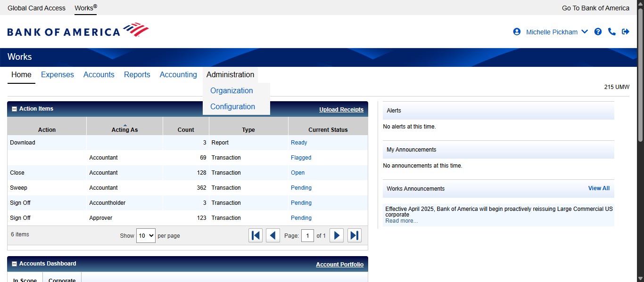Screen dimensions: 644x282
Task: Go to next page of Action Items
Action: click(x=336, y=235)
